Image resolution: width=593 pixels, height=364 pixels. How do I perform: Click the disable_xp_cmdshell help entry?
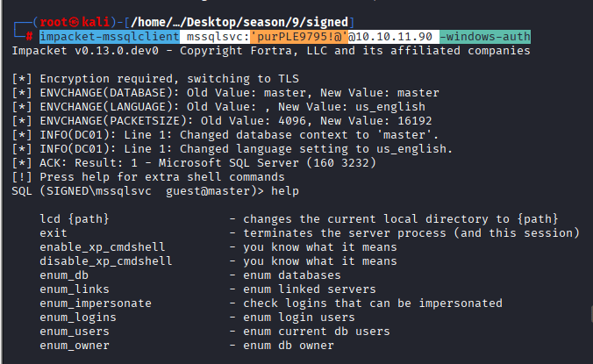[x=106, y=261]
